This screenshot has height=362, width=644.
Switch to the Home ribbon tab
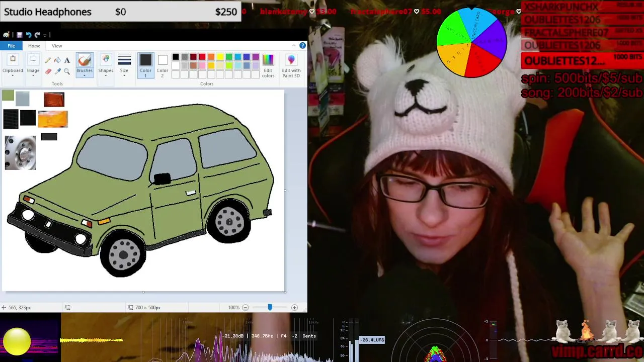point(34,46)
